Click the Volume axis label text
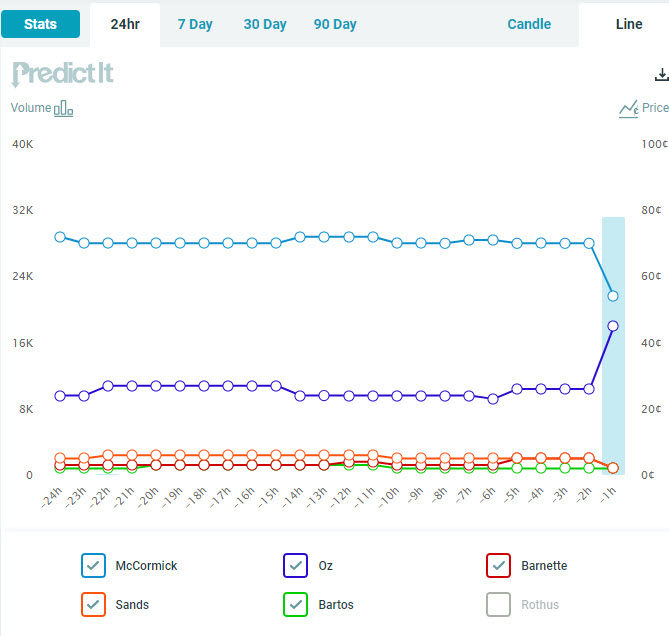 pyautogui.click(x=31, y=107)
